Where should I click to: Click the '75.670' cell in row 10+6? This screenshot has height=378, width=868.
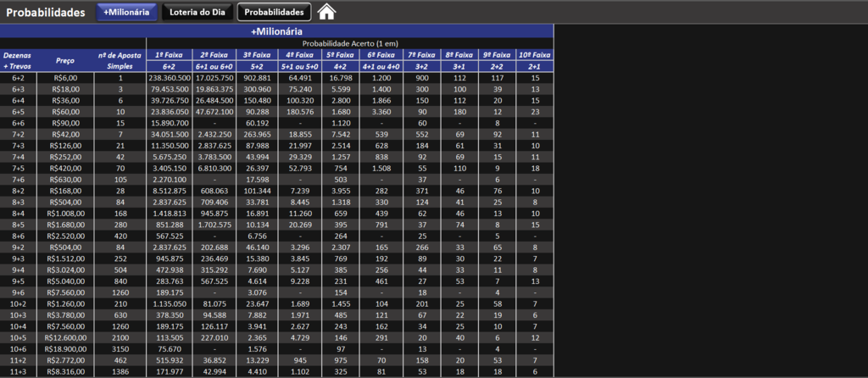[x=170, y=348]
